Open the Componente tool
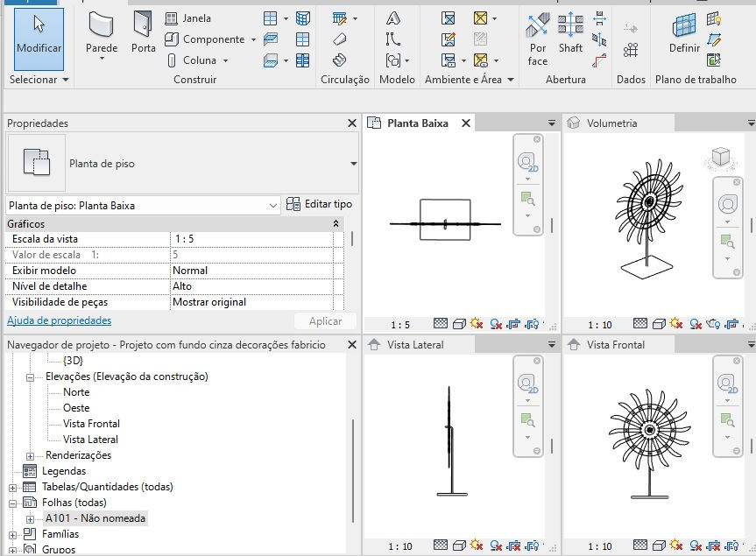The height and width of the screenshot is (556, 756). pos(208,39)
